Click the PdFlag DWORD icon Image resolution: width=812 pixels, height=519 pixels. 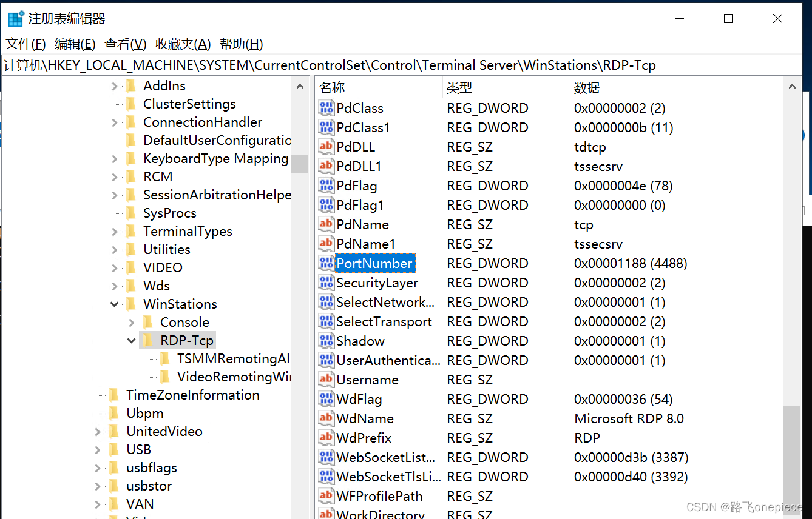point(326,186)
